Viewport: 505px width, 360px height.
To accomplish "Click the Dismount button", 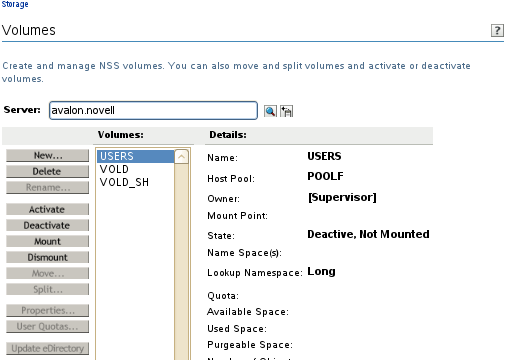I will pos(48,257).
